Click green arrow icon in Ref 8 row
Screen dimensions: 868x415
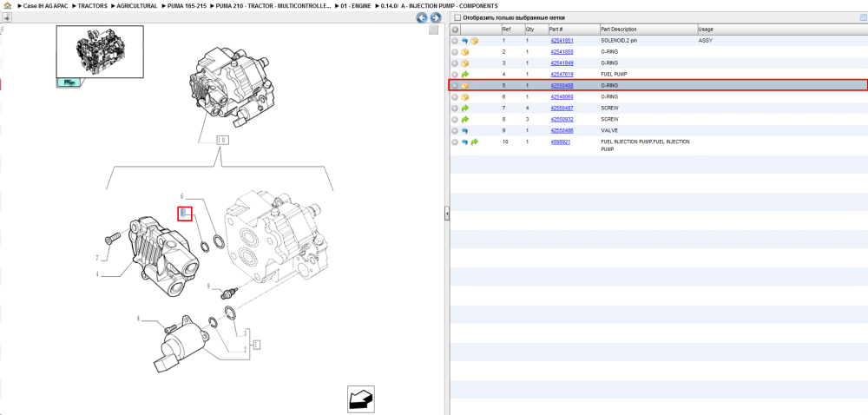click(x=465, y=120)
